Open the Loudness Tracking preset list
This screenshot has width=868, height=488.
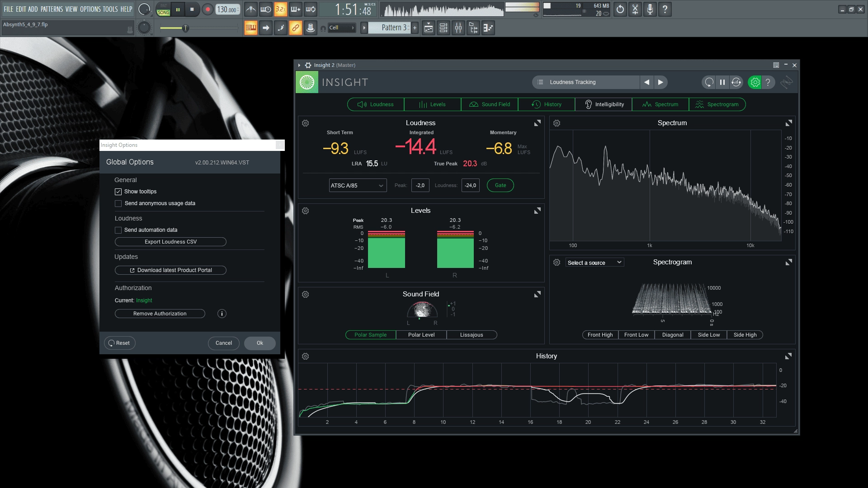(x=586, y=82)
